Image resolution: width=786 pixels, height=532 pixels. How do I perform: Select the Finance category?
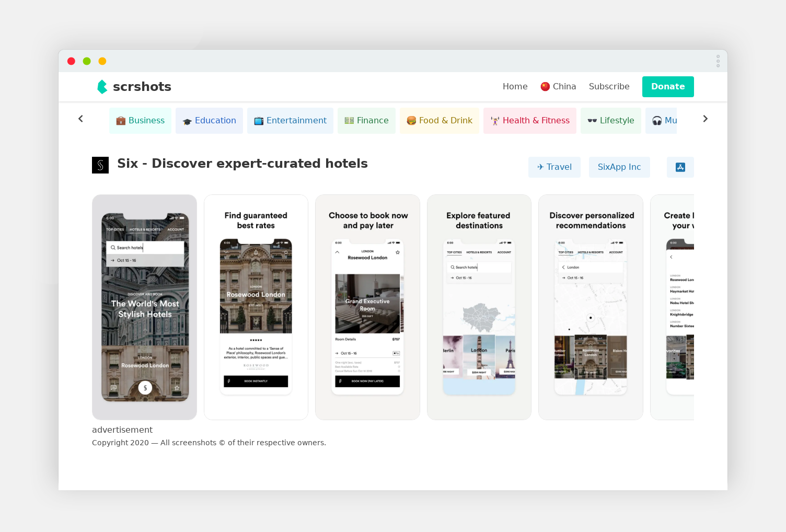click(366, 121)
